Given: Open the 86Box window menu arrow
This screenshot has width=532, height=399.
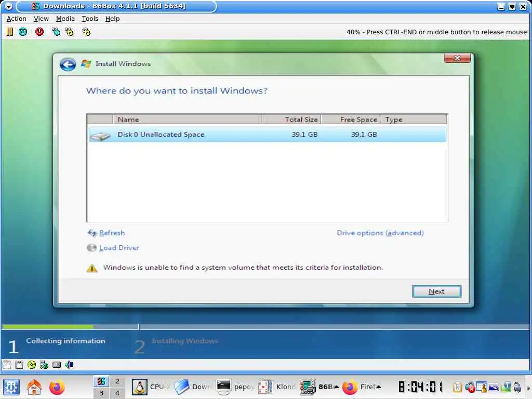Looking at the screenshot, I should [x=8, y=6].
